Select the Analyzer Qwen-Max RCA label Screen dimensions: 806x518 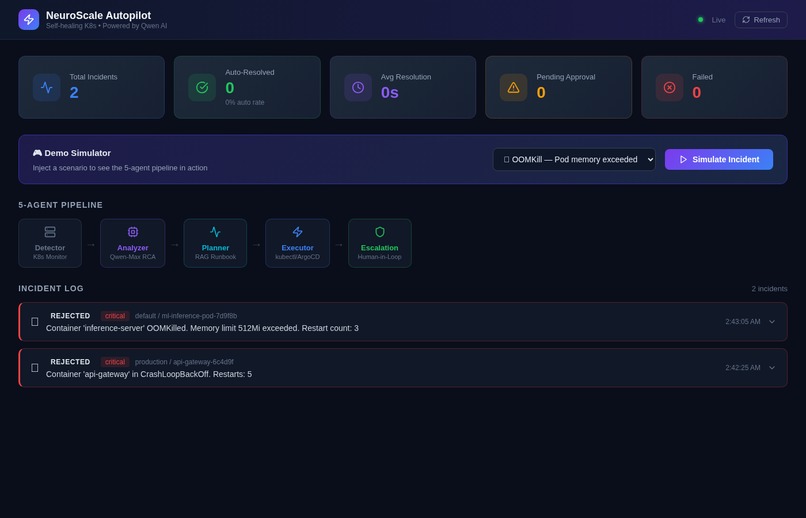(x=133, y=257)
